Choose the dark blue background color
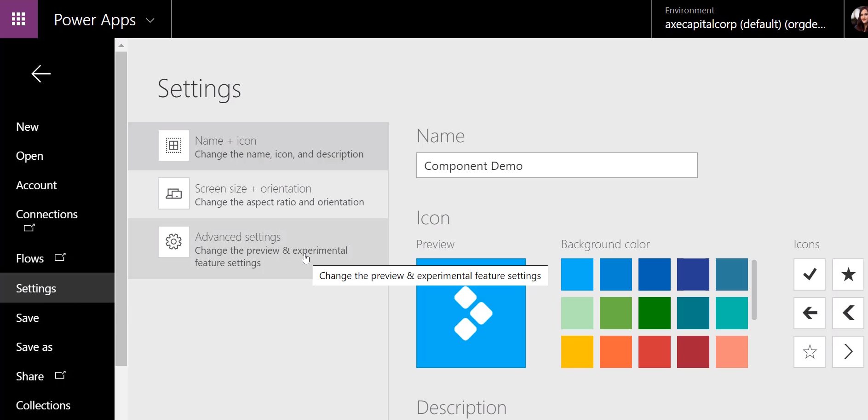This screenshot has width=868, height=420. tap(655, 274)
